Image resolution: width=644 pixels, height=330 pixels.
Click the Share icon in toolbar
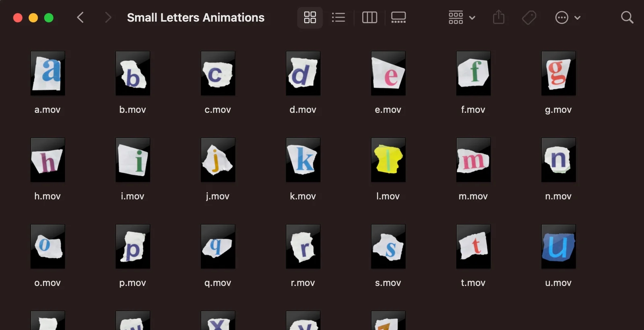click(x=498, y=18)
